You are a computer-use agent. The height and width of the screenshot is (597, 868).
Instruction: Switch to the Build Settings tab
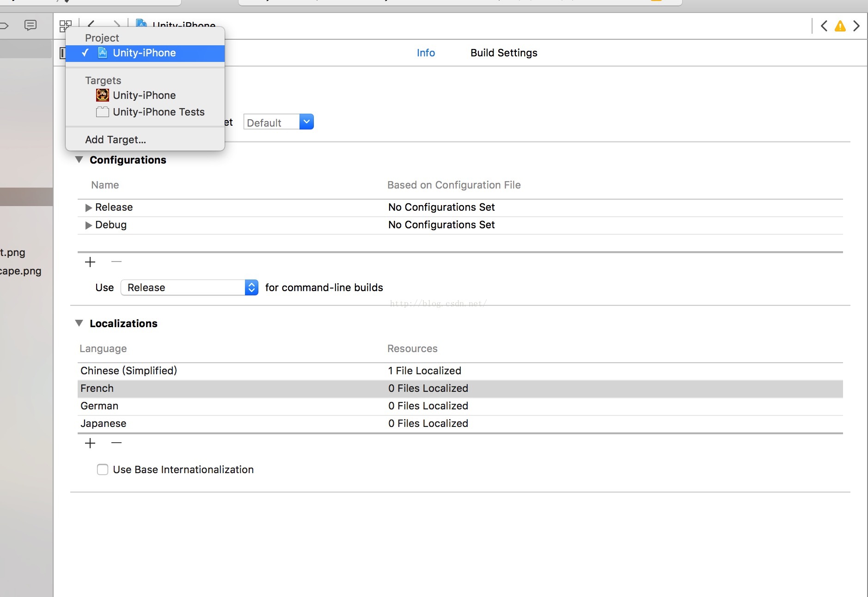tap(504, 53)
